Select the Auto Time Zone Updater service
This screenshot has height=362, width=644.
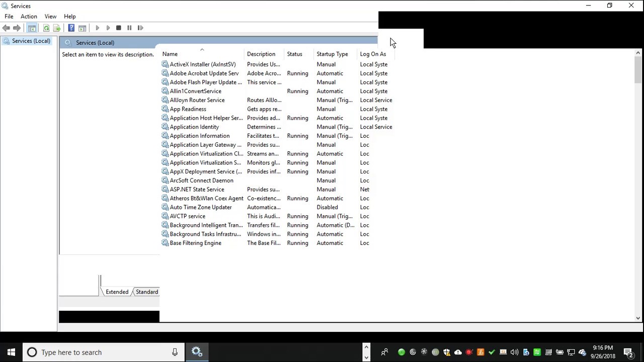[x=201, y=207]
